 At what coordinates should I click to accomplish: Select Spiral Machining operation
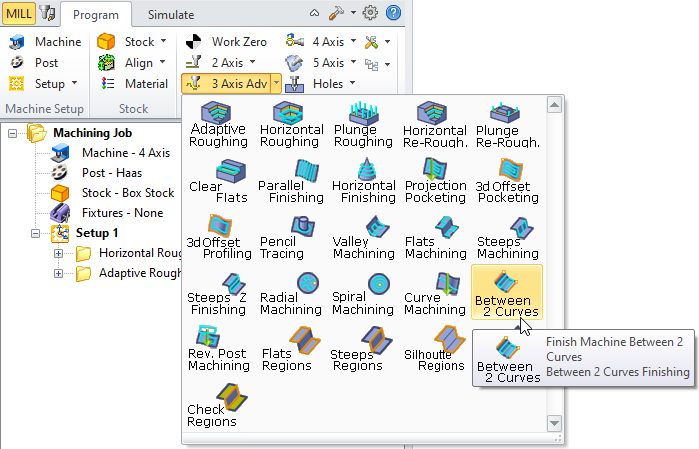point(363,292)
